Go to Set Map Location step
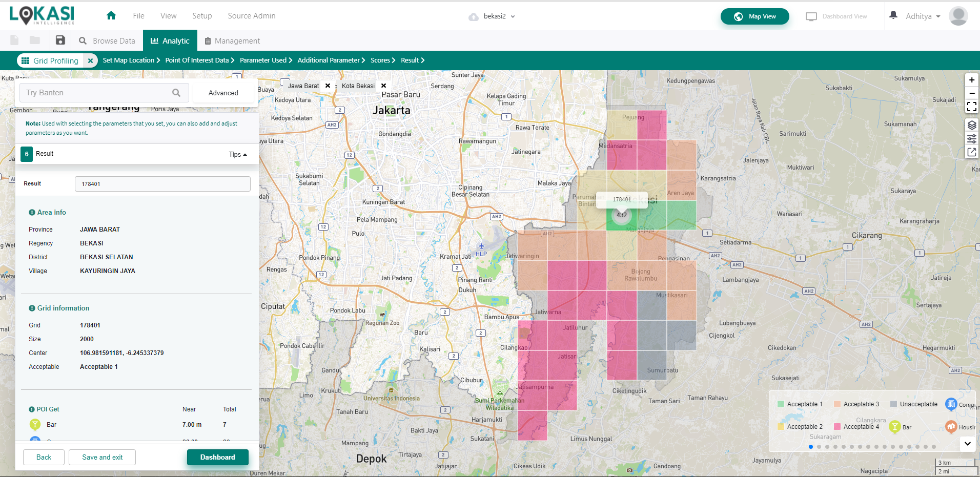The width and height of the screenshot is (980, 477). 131,60
